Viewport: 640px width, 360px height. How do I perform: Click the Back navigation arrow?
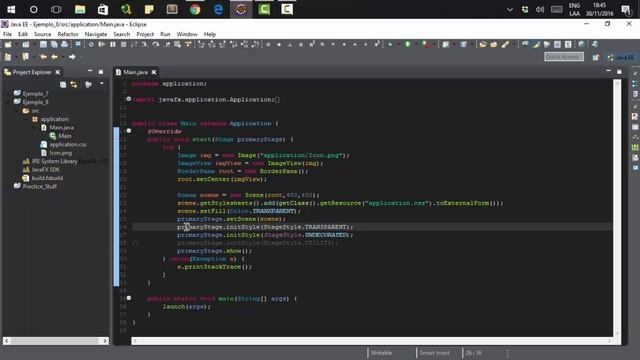[54, 57]
